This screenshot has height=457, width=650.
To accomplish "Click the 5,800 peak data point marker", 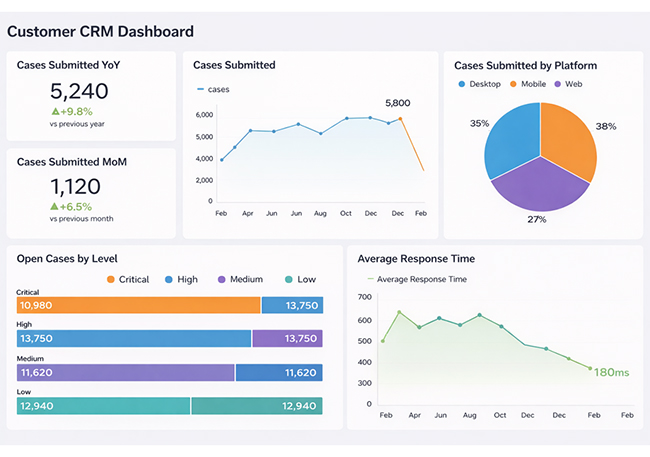I will [400, 119].
